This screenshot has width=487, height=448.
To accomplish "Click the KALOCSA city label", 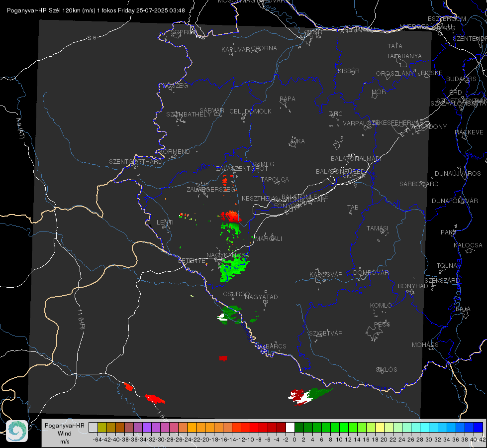I will pyautogui.click(x=468, y=245).
